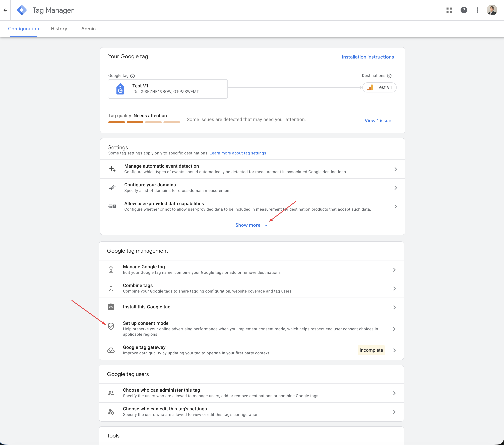Switch to the Admin tab

[89, 29]
